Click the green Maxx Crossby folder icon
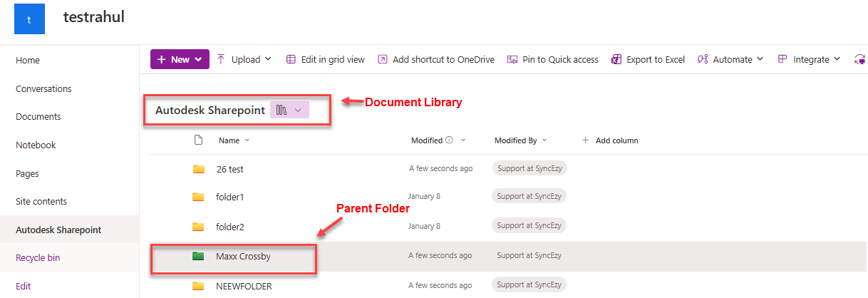 tap(198, 256)
